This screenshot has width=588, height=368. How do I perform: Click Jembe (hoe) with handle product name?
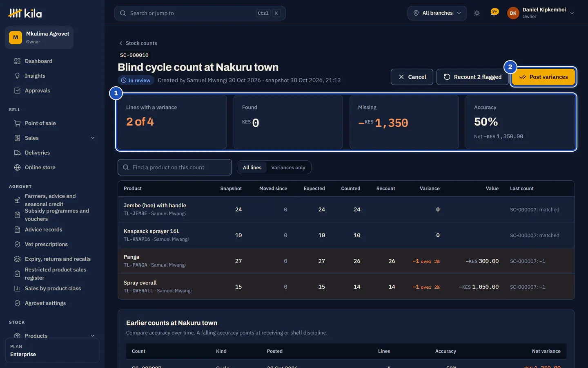[155, 205]
